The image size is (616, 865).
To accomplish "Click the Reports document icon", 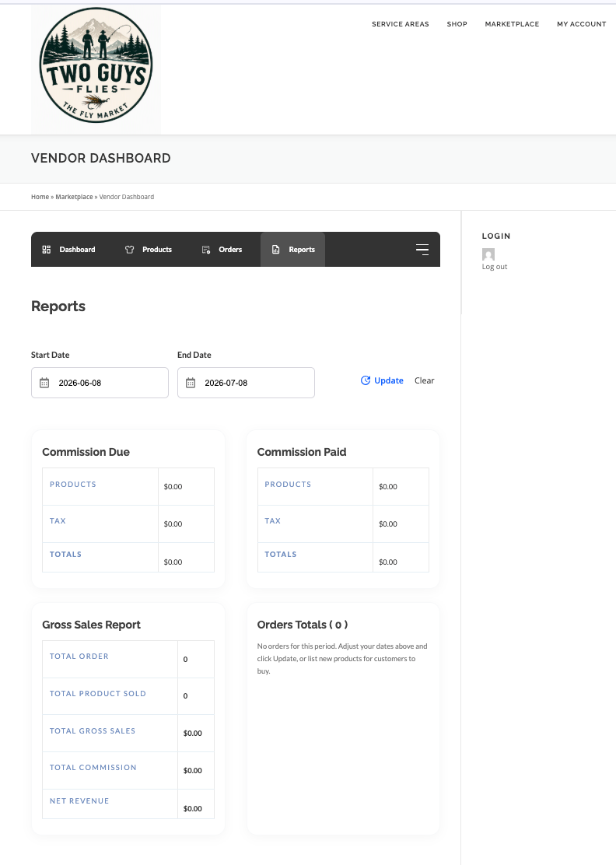I will pos(276,250).
